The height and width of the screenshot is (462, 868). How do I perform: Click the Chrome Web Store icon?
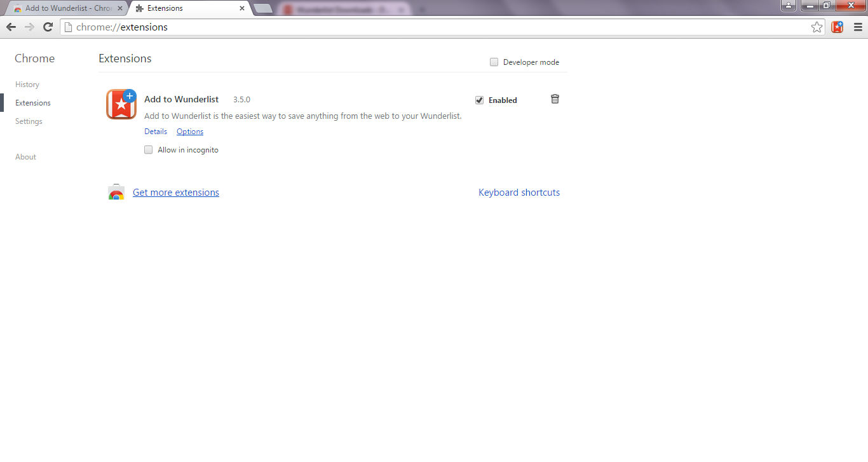coord(116,193)
